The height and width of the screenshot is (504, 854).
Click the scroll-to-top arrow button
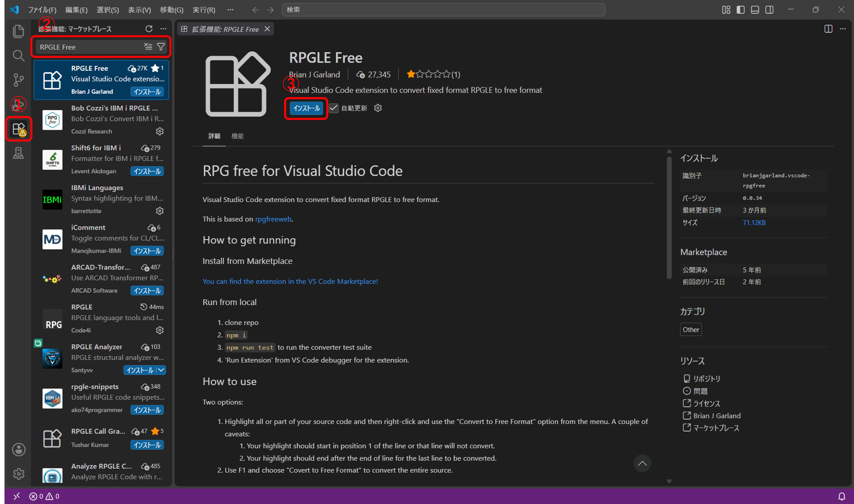[x=642, y=463]
